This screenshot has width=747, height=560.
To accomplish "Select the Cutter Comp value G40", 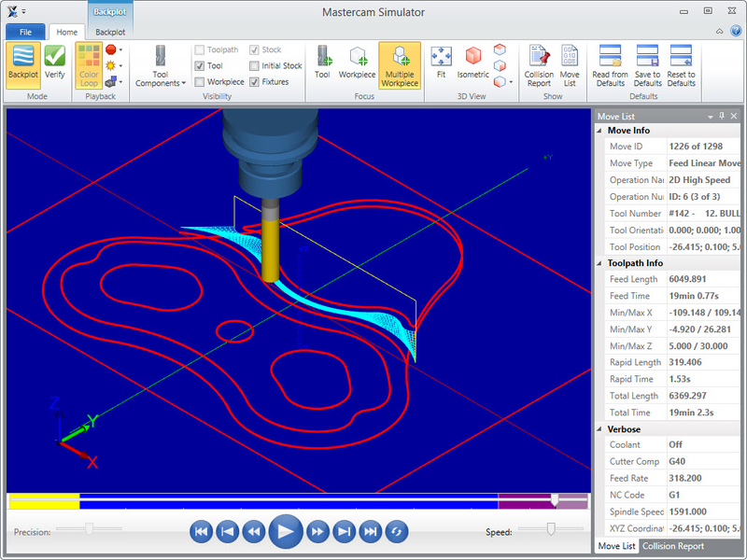I will 677,461.
